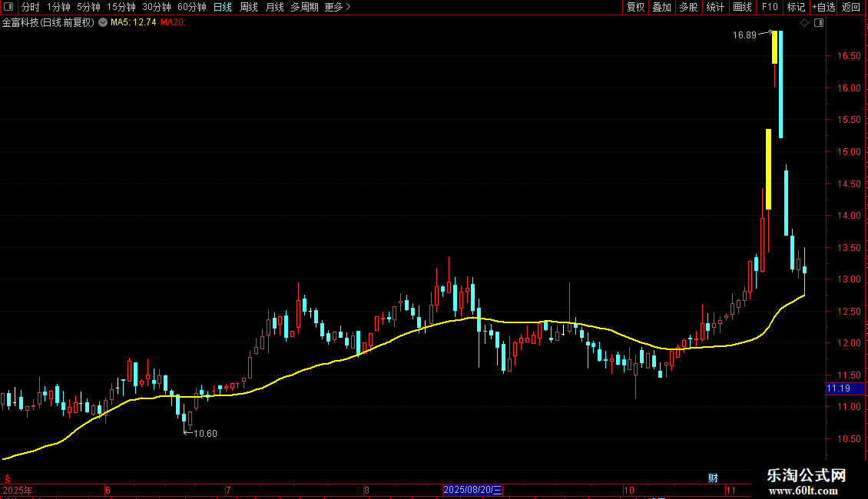Screen dimensions: 868x499
Task: Switch to the 分时 intraday tab
Action: [x=31, y=7]
